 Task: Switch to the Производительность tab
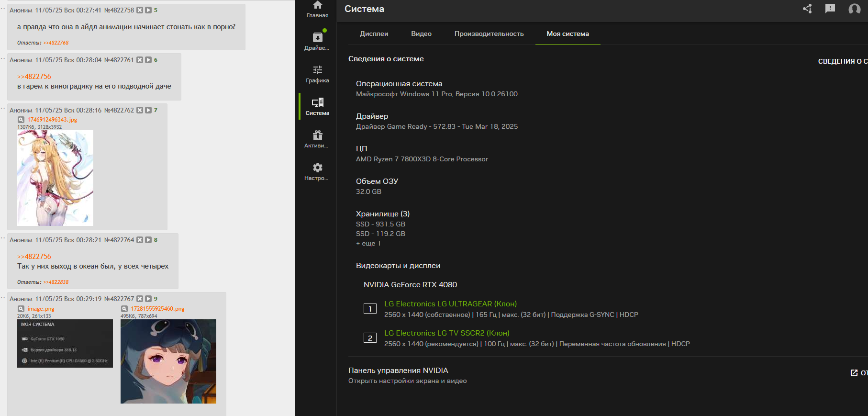pyautogui.click(x=489, y=34)
